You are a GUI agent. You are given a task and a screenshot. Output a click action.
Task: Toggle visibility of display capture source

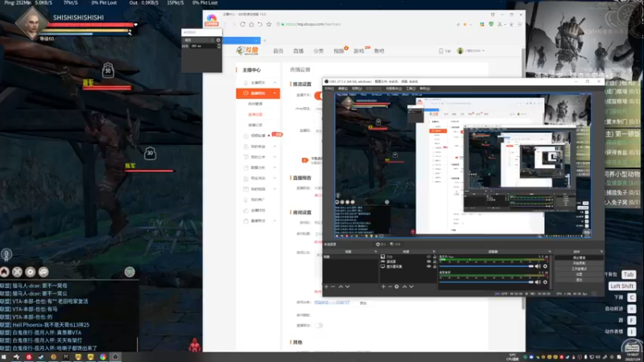429,266
